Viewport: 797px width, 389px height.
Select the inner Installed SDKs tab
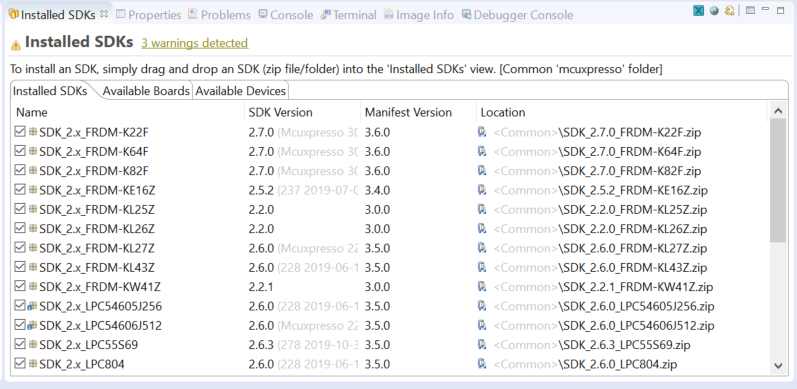point(50,91)
